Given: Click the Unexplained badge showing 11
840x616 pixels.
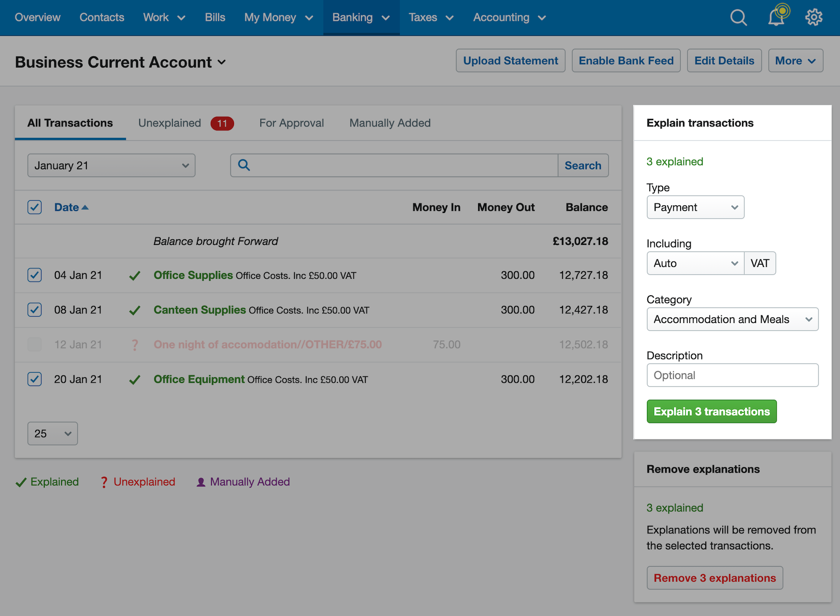Looking at the screenshot, I should (222, 124).
